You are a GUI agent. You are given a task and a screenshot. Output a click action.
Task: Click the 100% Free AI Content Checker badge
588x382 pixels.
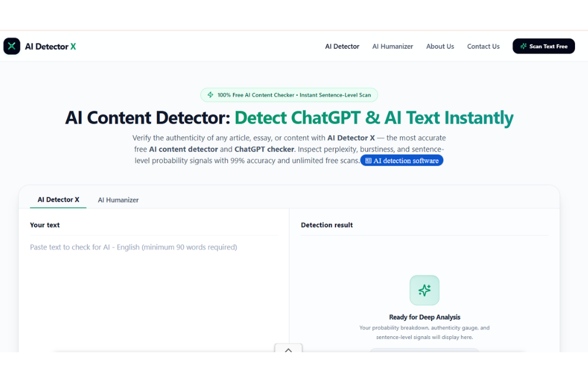[x=289, y=95]
